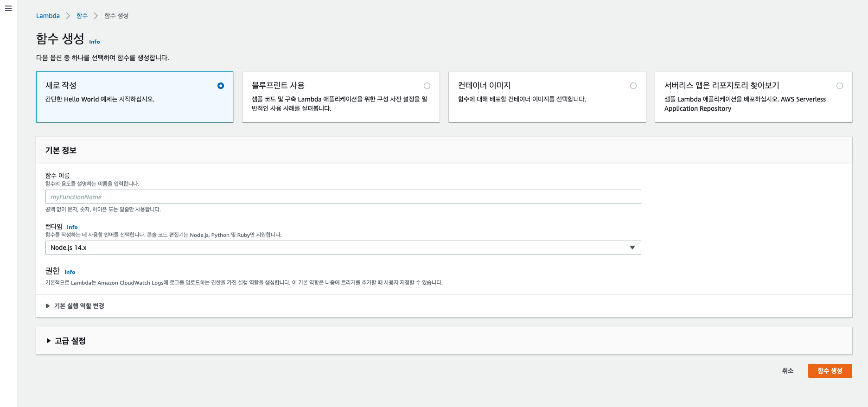Select 서버리스 앱은 리포지토리 찾아보기 radio option
This screenshot has width=868, height=407.
(x=840, y=86)
